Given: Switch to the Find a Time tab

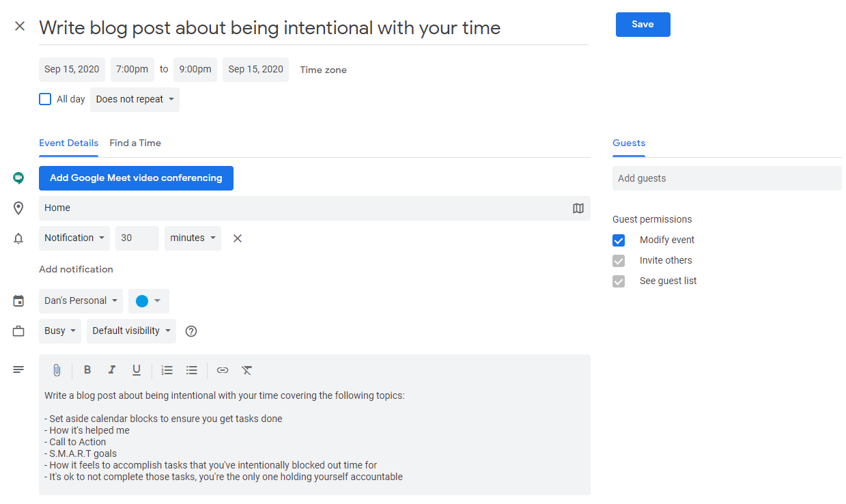Looking at the screenshot, I should (135, 143).
